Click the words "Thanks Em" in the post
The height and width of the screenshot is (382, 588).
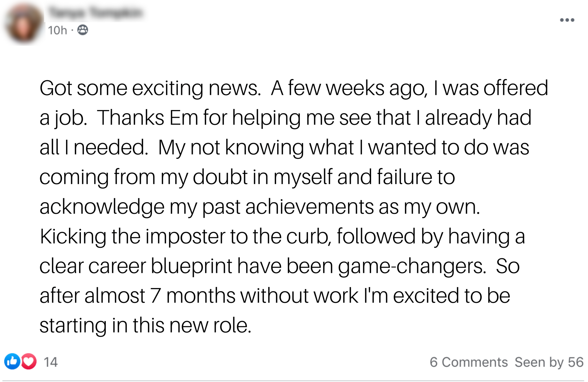pyautogui.click(x=147, y=118)
